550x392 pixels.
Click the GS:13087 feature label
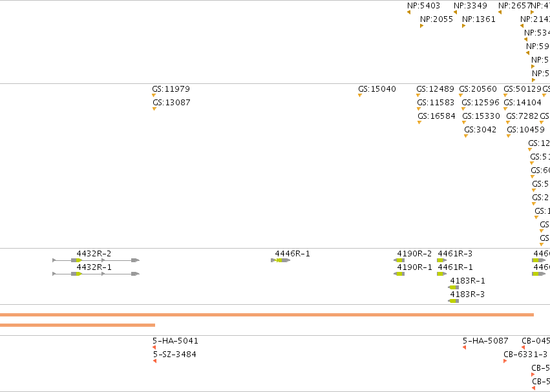171,103
